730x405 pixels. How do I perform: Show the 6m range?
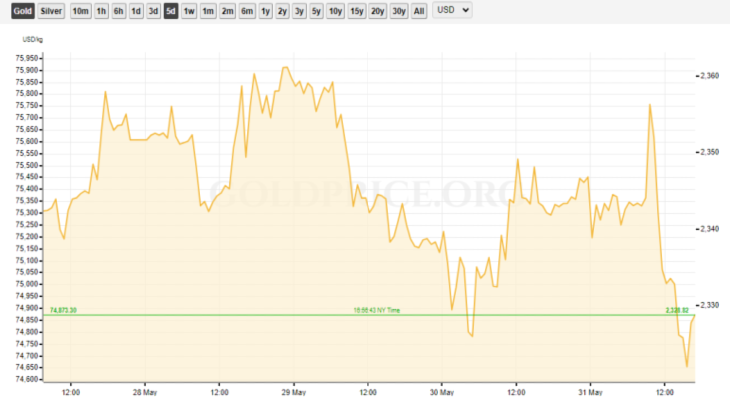click(247, 11)
